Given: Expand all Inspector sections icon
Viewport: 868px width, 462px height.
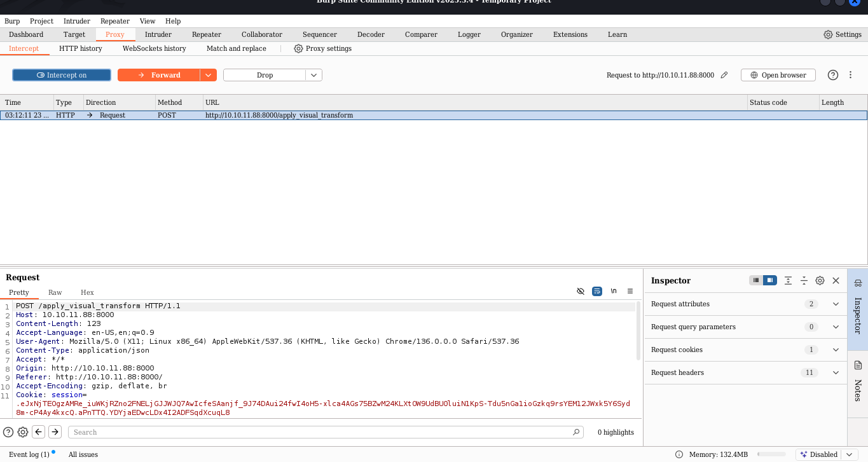Looking at the screenshot, I should (x=789, y=280).
